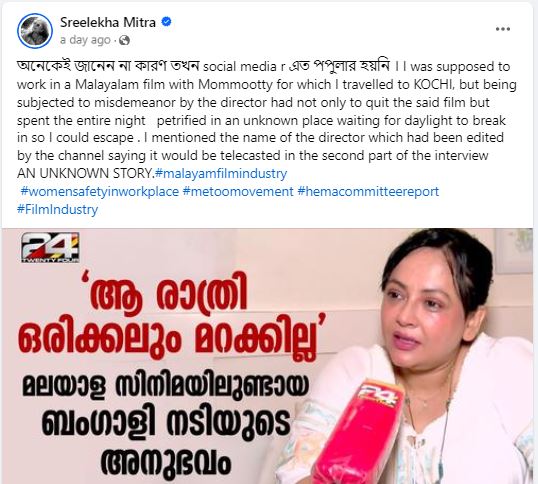Click the blue verified badge icon
Image resolution: width=538 pixels, height=484 pixels.
166,22
